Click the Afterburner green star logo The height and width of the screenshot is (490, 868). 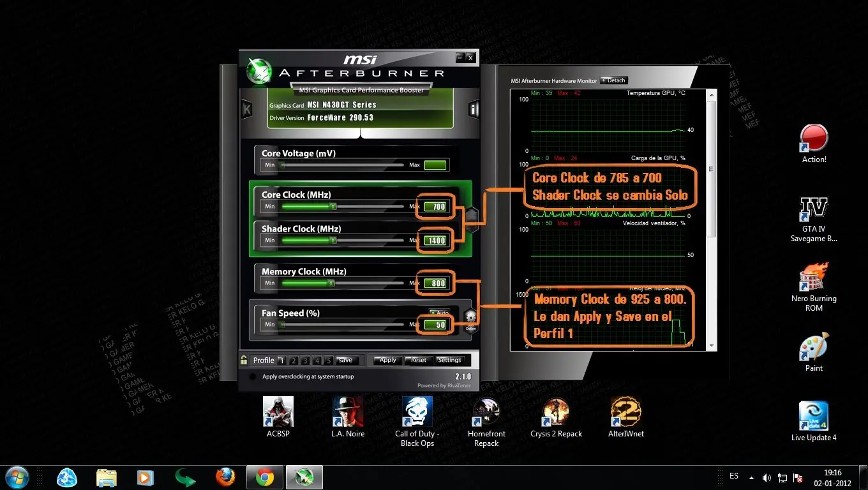coord(259,70)
